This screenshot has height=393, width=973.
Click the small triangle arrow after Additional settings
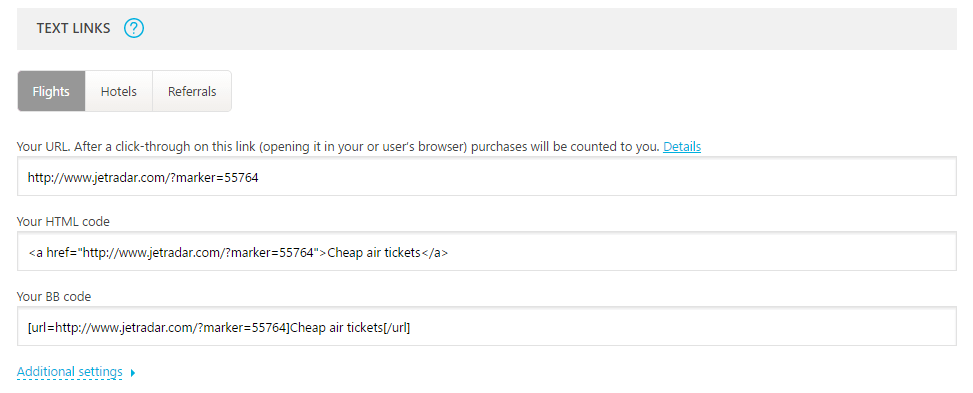pyautogui.click(x=133, y=373)
